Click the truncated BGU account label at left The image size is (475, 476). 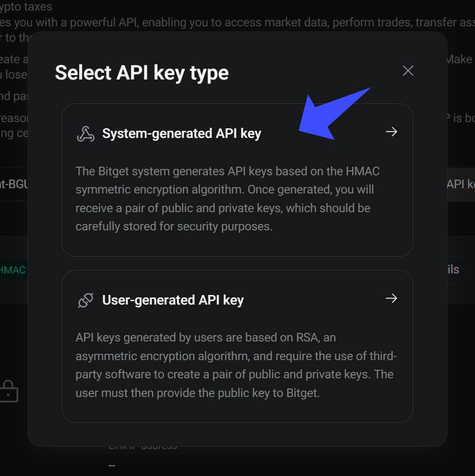[x=14, y=184]
